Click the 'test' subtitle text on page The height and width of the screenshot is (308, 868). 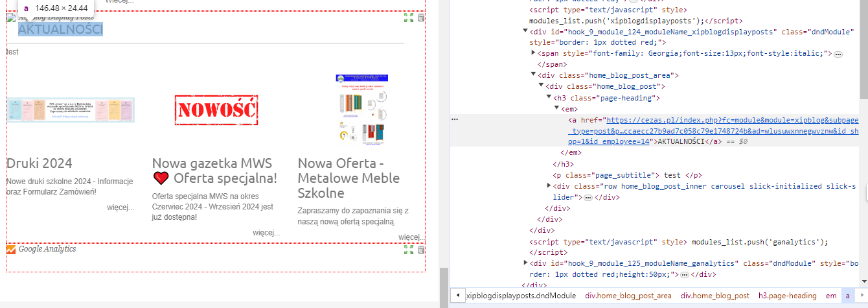pyautogui.click(x=12, y=51)
